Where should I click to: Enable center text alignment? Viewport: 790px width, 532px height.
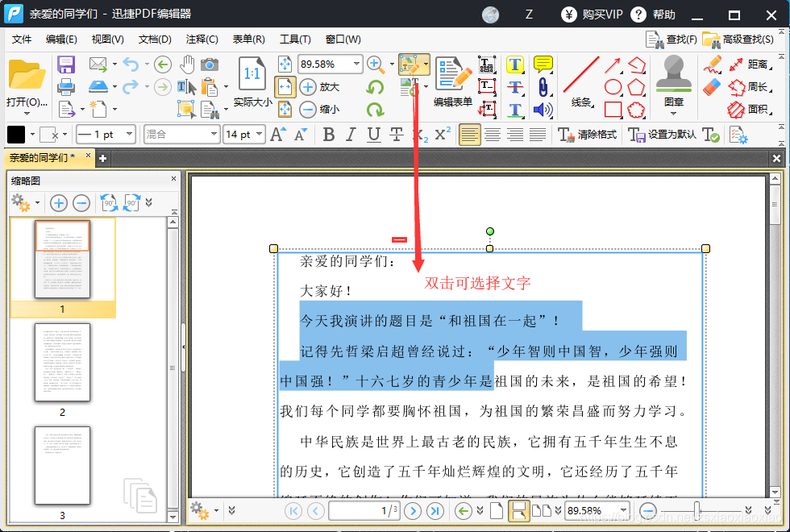(493, 135)
